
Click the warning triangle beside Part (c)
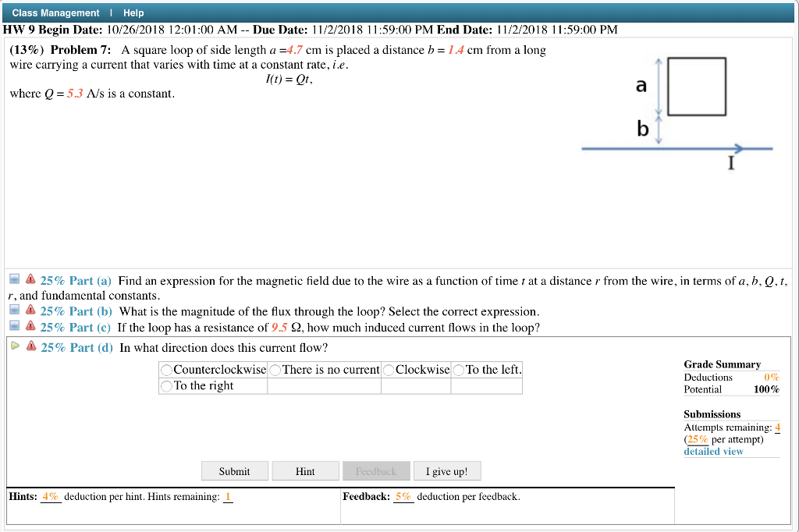click(30, 327)
